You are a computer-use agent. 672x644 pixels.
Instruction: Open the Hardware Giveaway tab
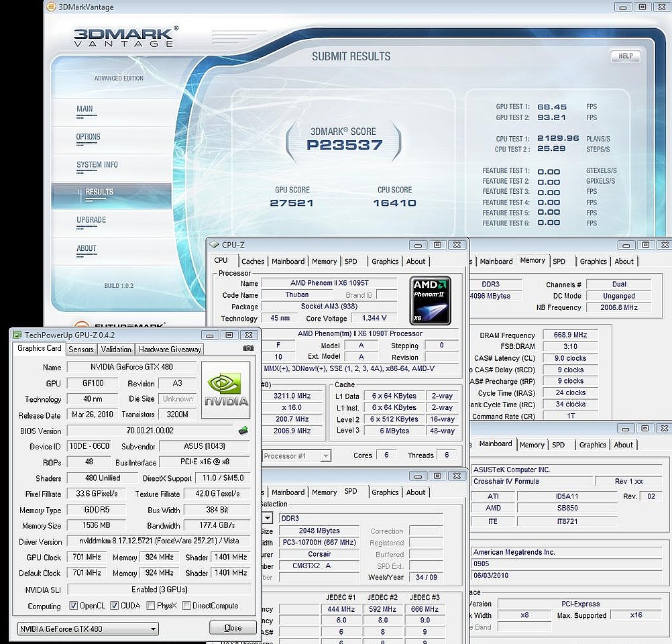pyautogui.click(x=170, y=349)
